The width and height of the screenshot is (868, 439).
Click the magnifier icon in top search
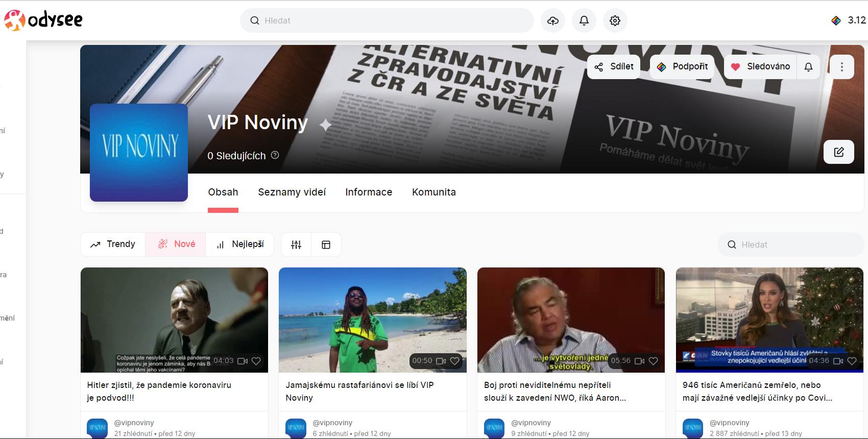tap(255, 20)
